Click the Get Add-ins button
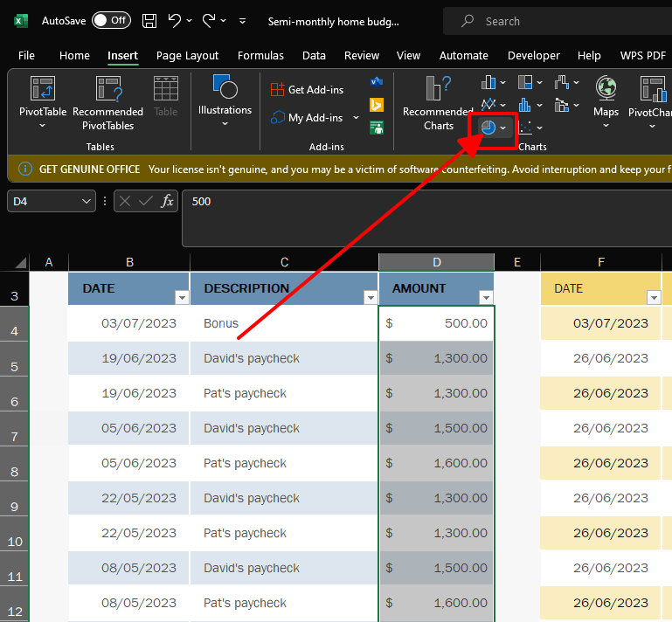Viewport: 672px width, 622px height. [307, 89]
